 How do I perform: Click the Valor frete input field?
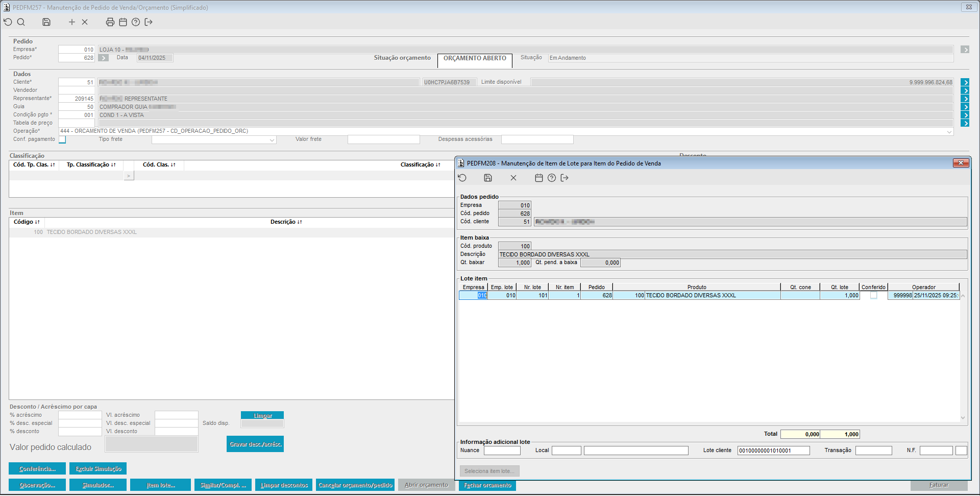(x=384, y=139)
